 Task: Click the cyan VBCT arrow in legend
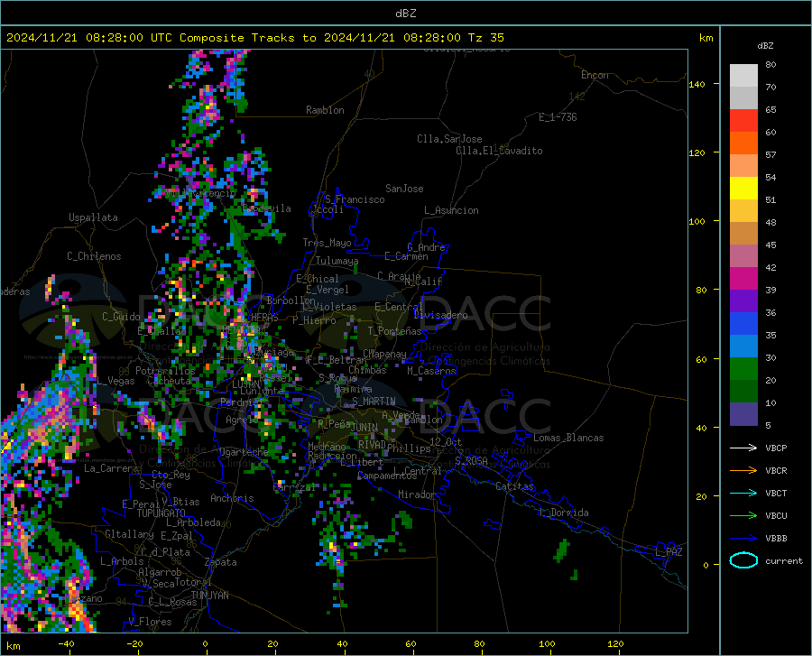743,493
